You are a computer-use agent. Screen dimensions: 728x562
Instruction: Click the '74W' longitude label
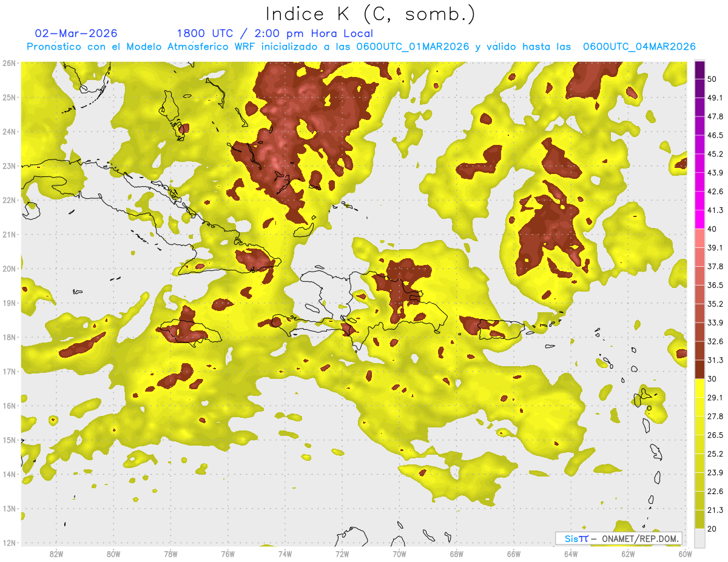coord(285,554)
